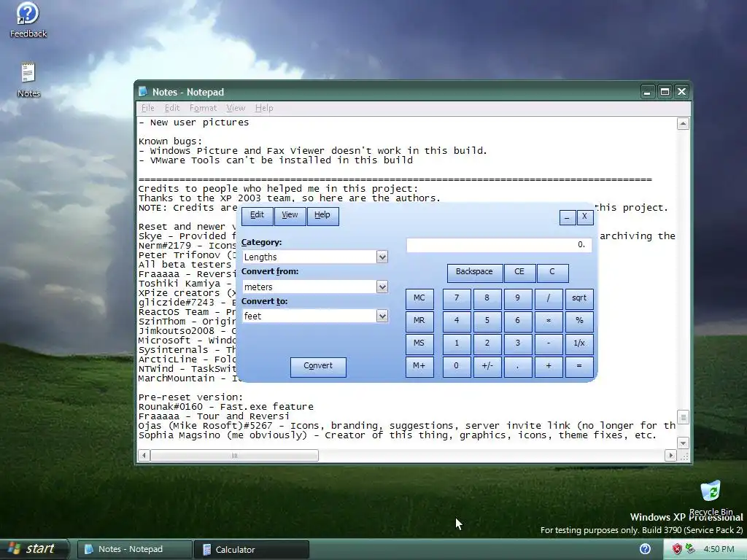Click the MS memory store button
Image resolution: width=747 pixels, height=560 pixels.
pyautogui.click(x=419, y=344)
